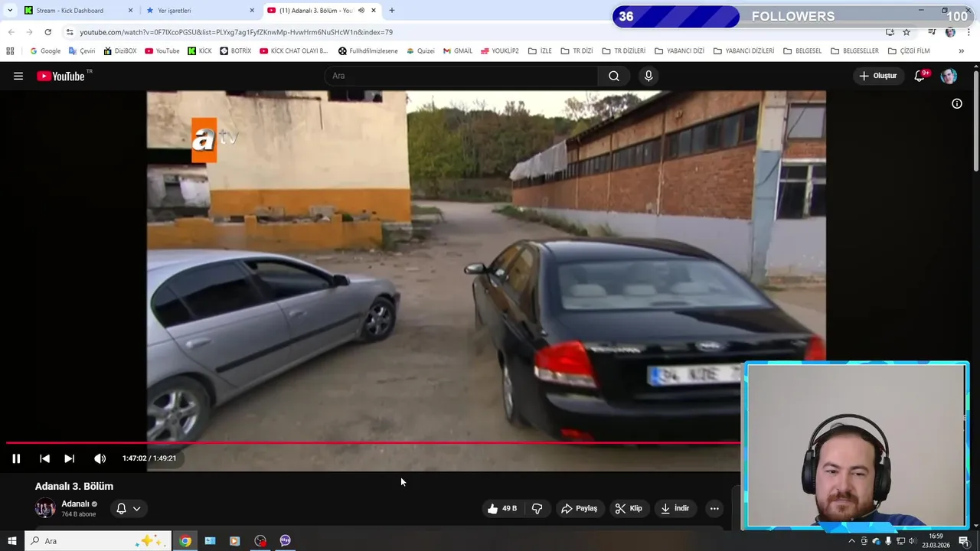Open the YouTube guide hamburger menu
Image resolution: width=980 pixels, height=551 pixels.
(18, 76)
